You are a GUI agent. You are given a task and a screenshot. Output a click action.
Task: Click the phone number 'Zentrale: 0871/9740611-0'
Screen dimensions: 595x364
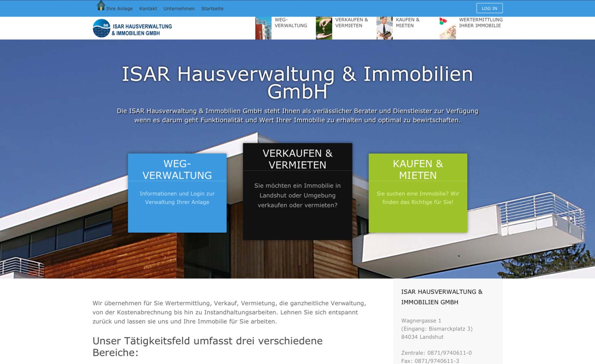coord(436,353)
